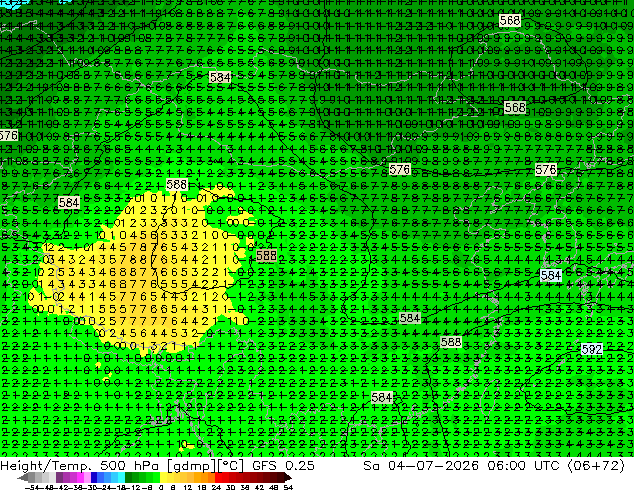The width and height of the screenshot is (634, 490).
Task: Click the lowest 584 contour label
Action: click(x=381, y=397)
